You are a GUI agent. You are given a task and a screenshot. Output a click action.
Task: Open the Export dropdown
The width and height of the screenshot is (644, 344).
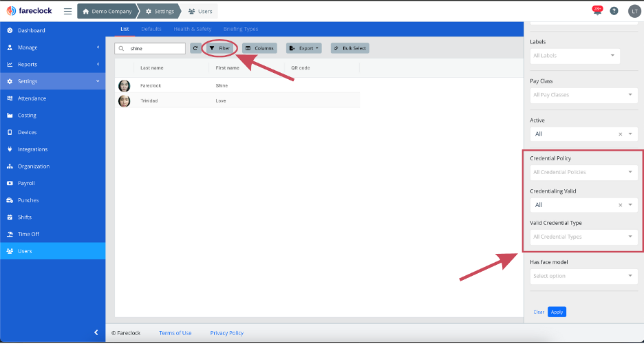pyautogui.click(x=303, y=48)
